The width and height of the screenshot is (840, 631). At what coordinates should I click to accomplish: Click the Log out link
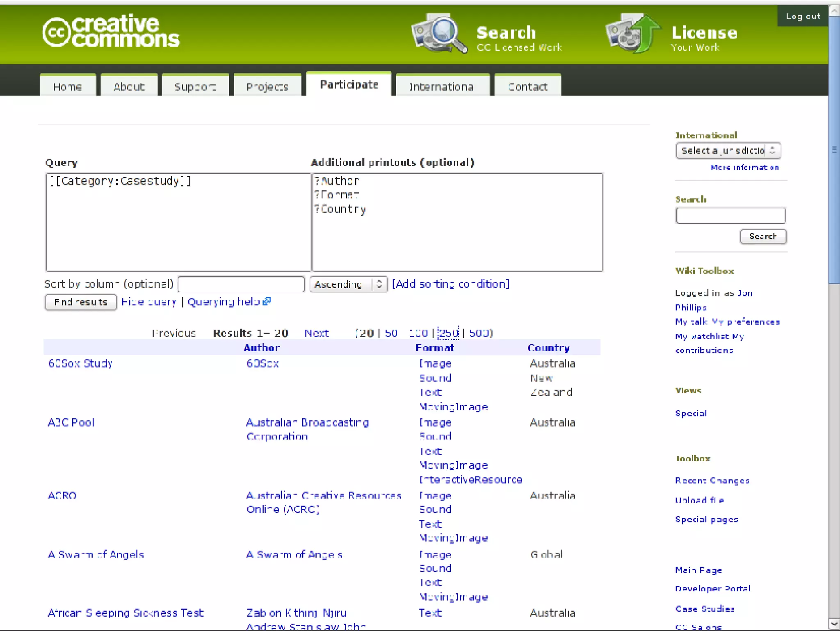[x=803, y=16]
